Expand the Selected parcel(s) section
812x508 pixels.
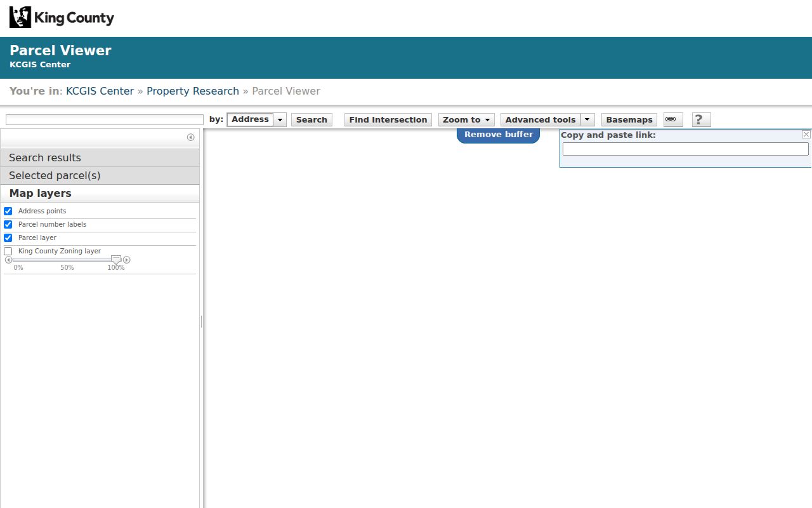tap(100, 175)
